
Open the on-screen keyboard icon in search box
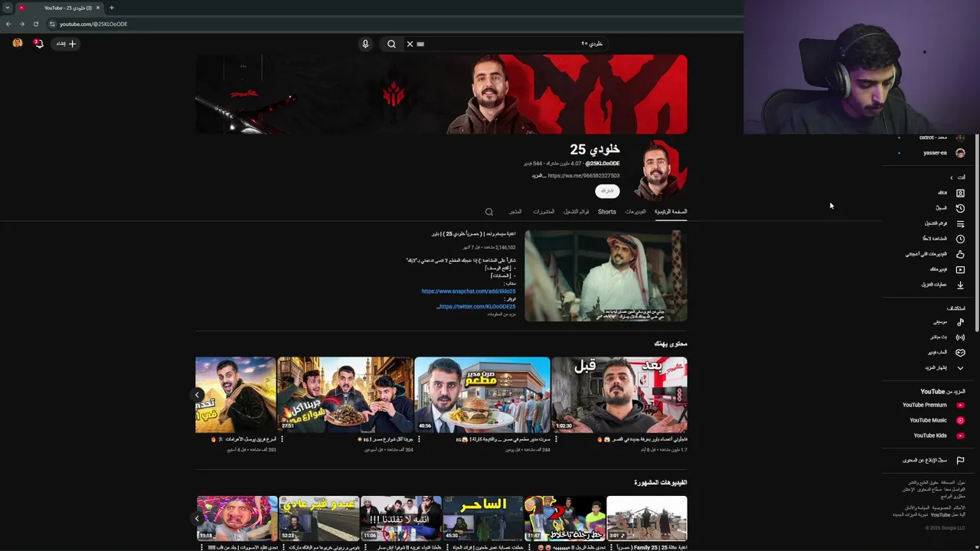pos(420,44)
